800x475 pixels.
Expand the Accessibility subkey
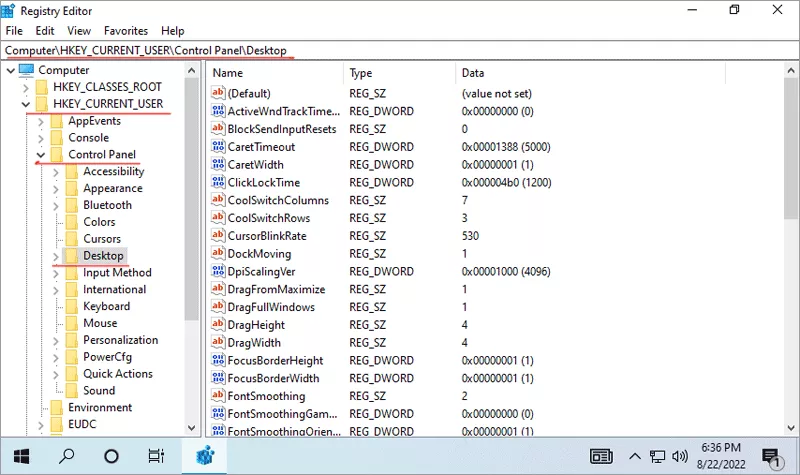56,172
